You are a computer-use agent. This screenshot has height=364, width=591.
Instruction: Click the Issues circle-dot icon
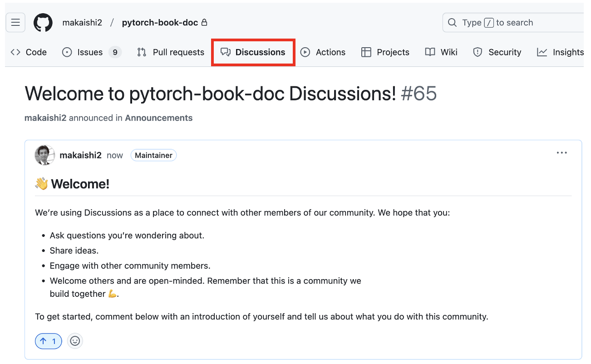(67, 52)
